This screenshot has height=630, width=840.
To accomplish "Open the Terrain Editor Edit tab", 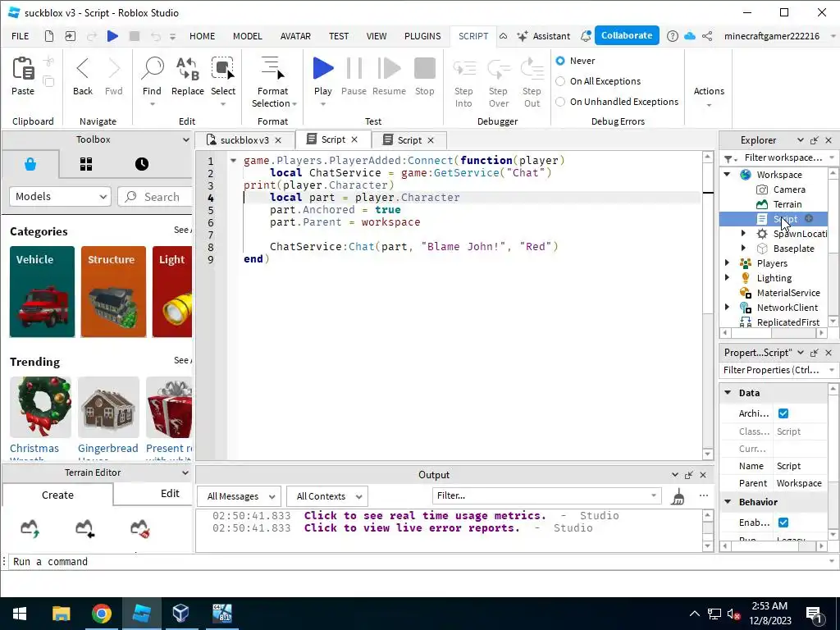I will (x=171, y=493).
